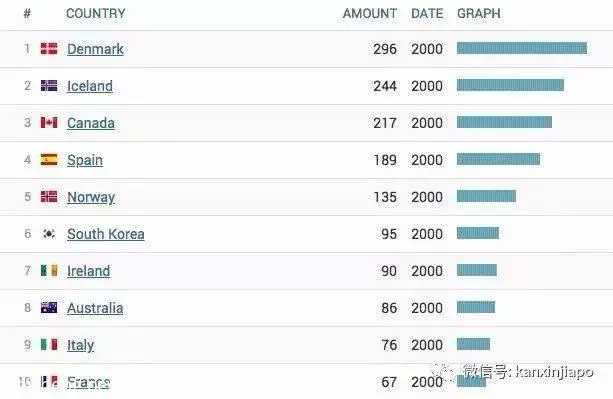Sort by the AMOUNT column header
613x399 pixels.
pos(370,13)
